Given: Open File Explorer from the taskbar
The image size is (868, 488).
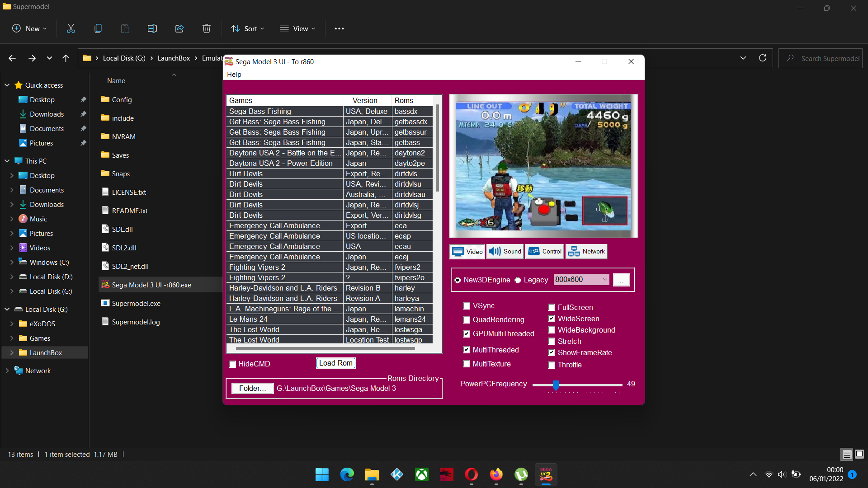Looking at the screenshot, I should point(372,474).
